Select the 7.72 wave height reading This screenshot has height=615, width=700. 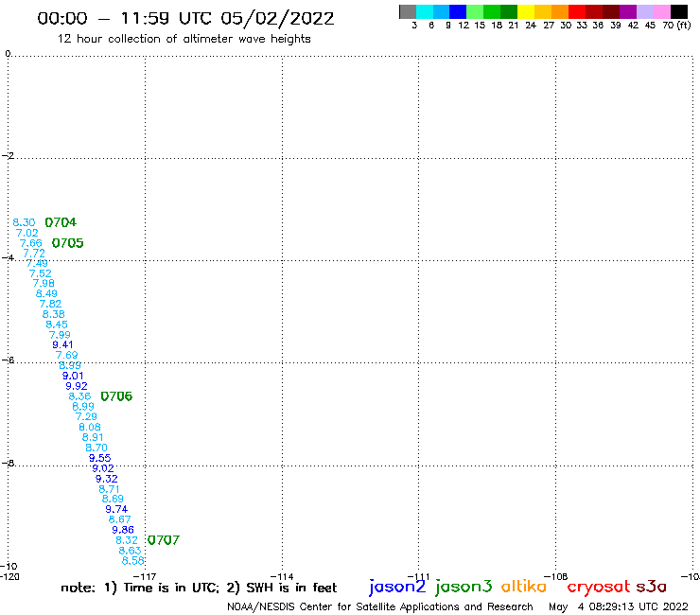pos(34,254)
